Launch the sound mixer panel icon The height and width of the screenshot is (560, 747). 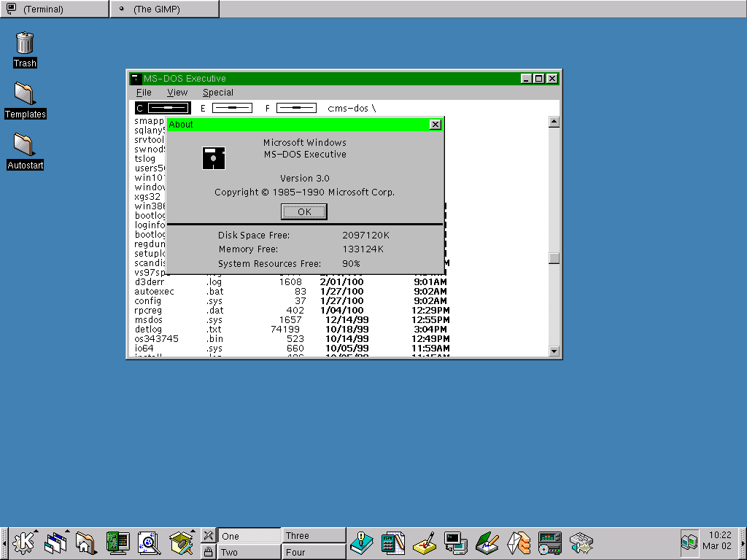coord(581,542)
